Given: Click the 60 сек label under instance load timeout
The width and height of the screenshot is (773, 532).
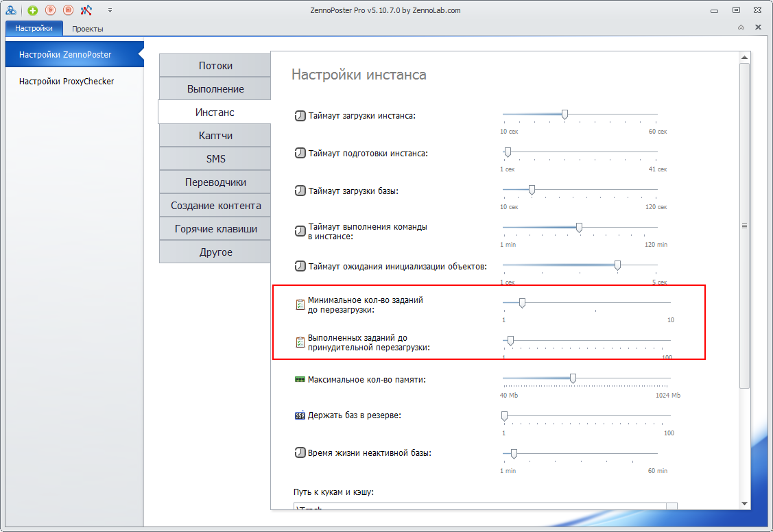Looking at the screenshot, I should [x=658, y=132].
